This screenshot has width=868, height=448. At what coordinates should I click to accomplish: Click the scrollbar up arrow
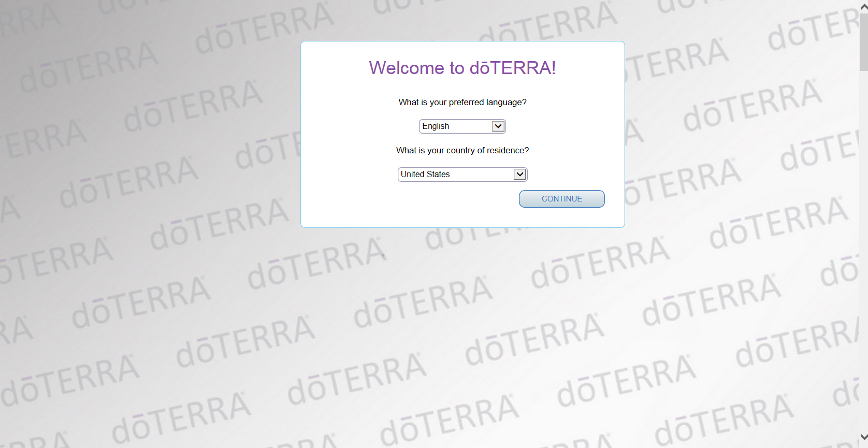[863, 7]
